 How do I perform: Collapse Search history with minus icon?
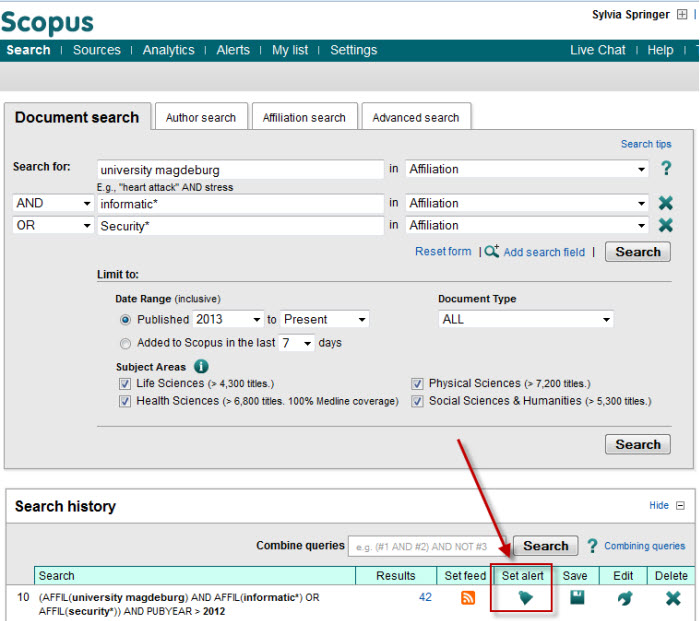click(x=680, y=505)
